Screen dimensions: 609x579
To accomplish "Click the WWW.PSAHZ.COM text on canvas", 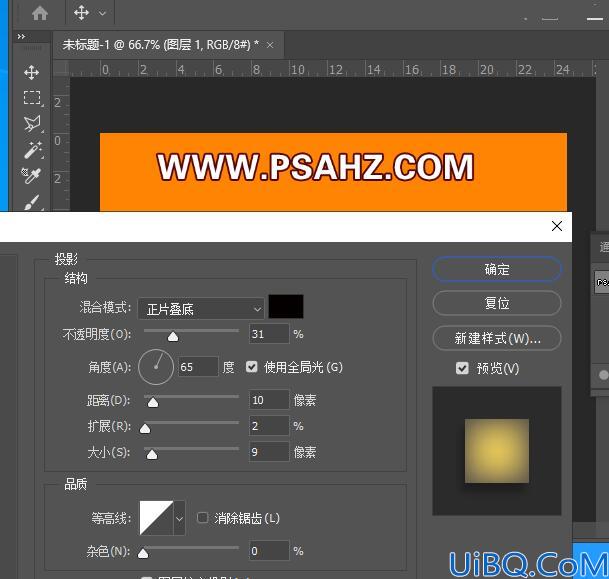I will point(315,167).
